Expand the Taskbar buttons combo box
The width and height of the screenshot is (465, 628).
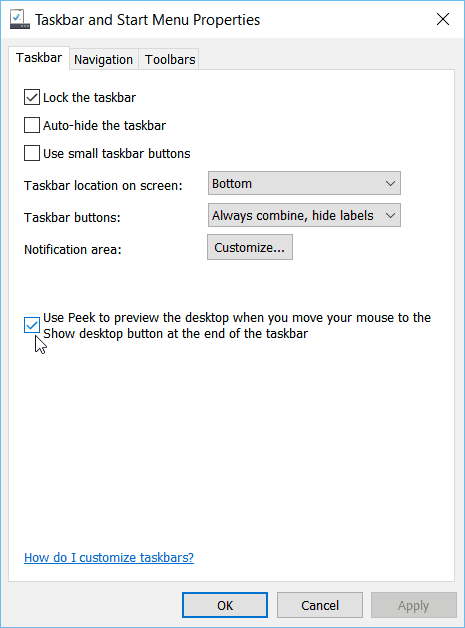coord(304,215)
